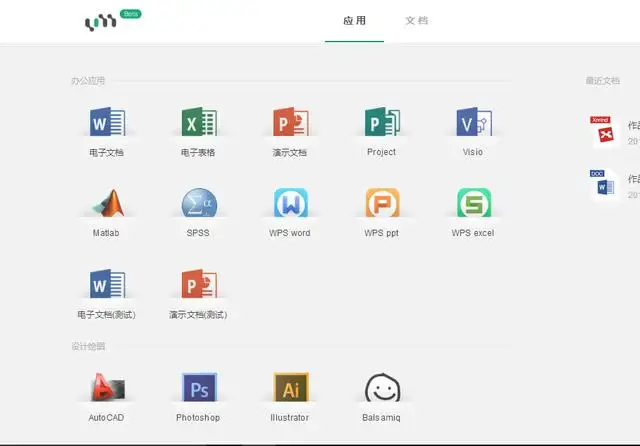Switch to the 应用 tab
Viewport: 640px width, 446px height.
click(354, 21)
